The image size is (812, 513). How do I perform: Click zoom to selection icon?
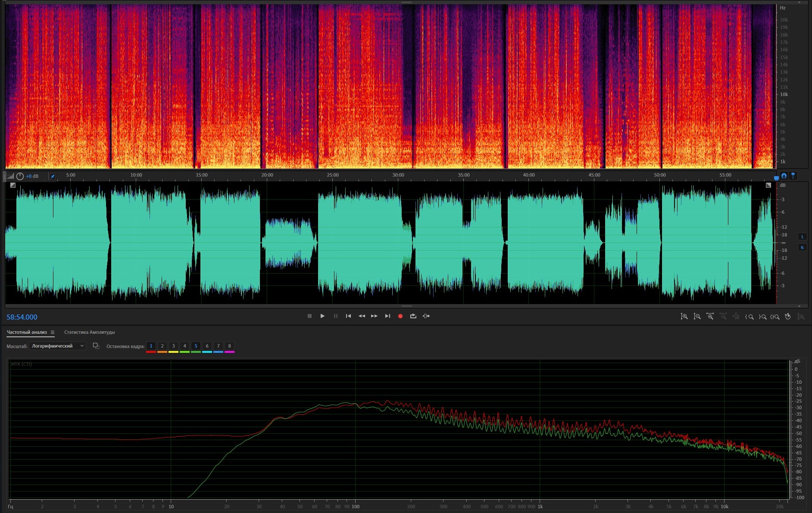tap(775, 317)
